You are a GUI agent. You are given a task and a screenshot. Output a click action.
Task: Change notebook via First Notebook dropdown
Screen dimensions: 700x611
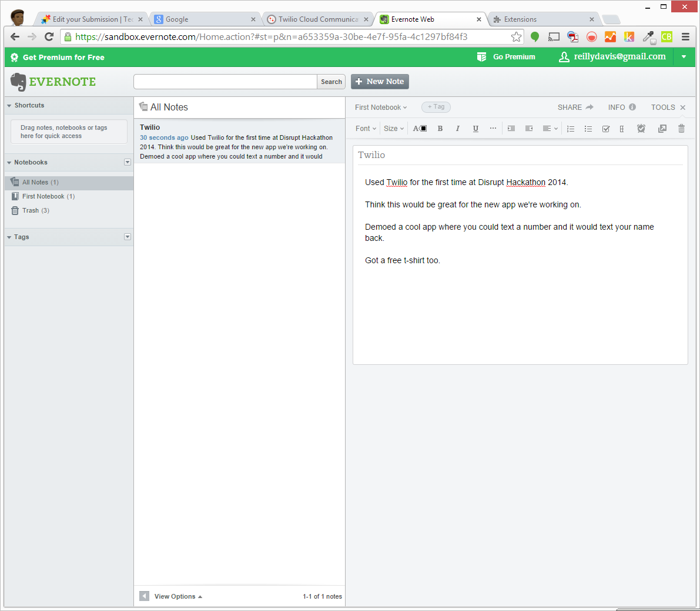[x=381, y=107]
